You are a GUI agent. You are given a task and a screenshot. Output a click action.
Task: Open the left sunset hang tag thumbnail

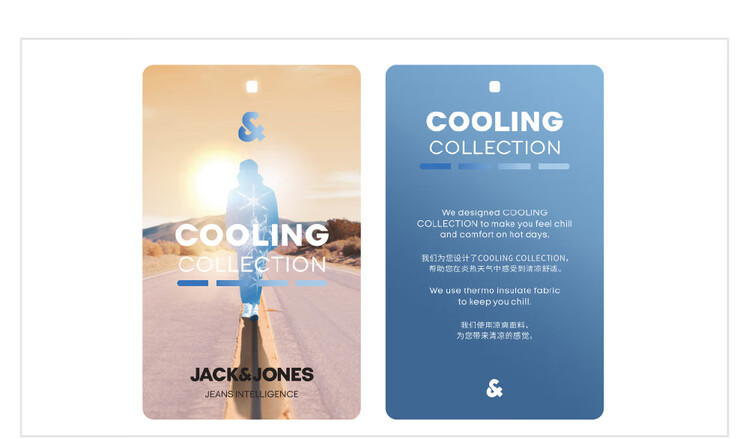coord(252,242)
